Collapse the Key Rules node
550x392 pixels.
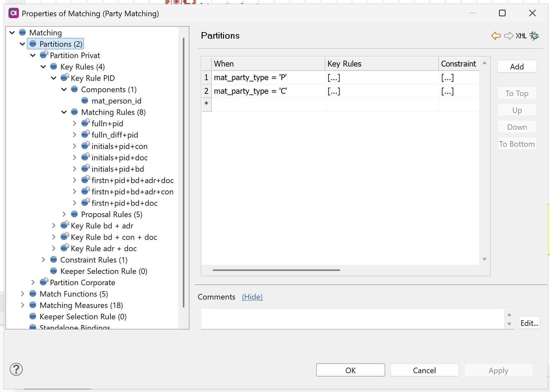(x=43, y=67)
